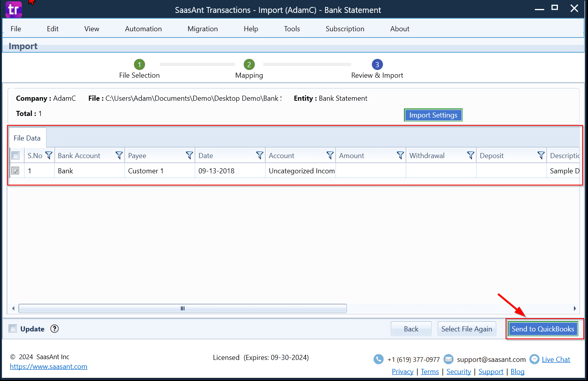Click the phone icon in the footer

(378, 359)
